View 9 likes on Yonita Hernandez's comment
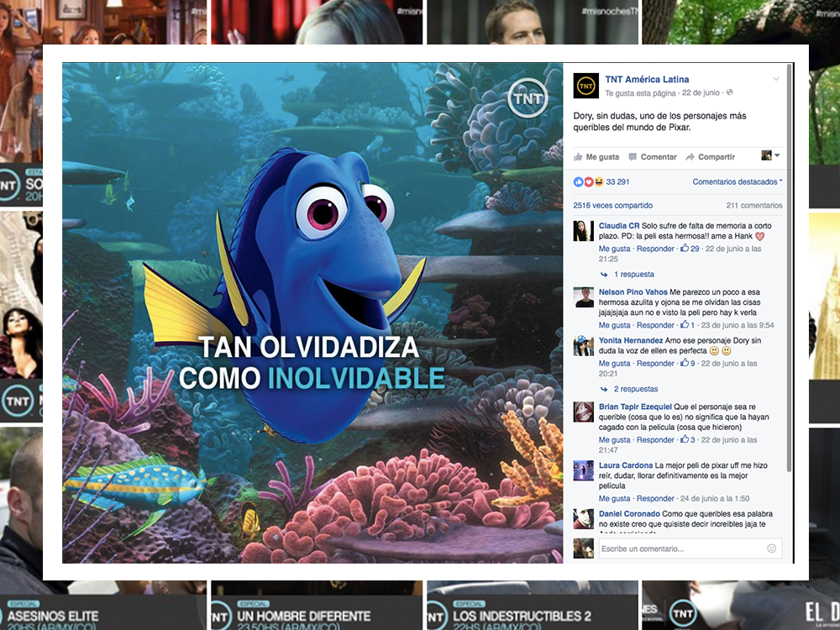Image resolution: width=840 pixels, height=630 pixels. (x=688, y=363)
